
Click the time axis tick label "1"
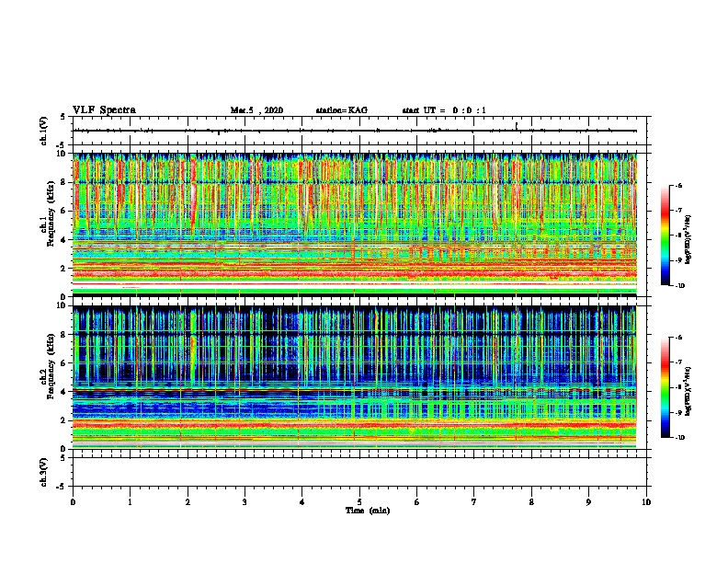[130, 502]
